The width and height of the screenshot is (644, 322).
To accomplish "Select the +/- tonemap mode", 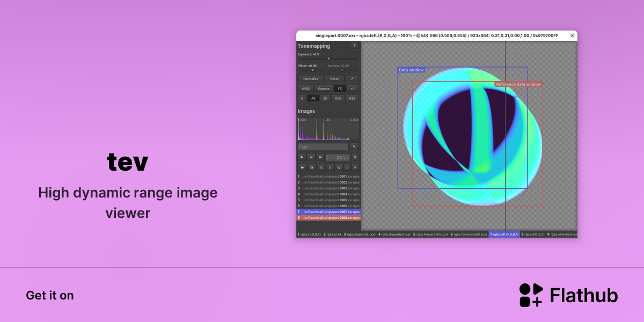I will click(x=353, y=89).
